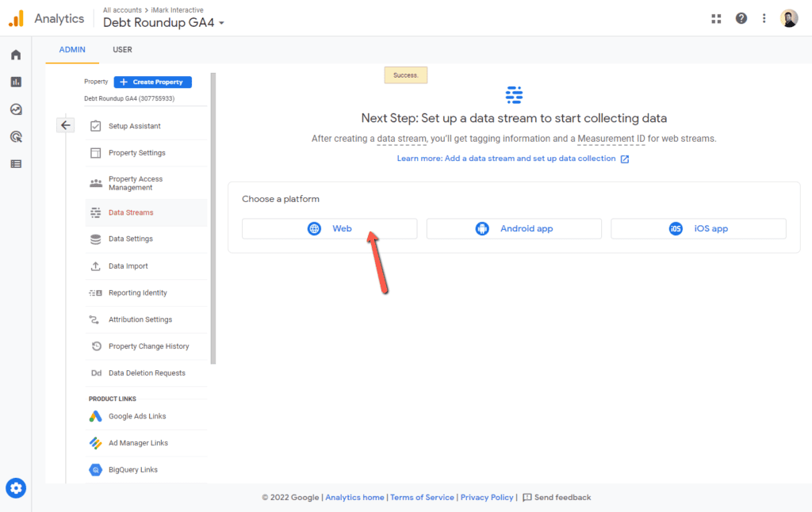Open the Reports bar chart icon

coord(16,82)
